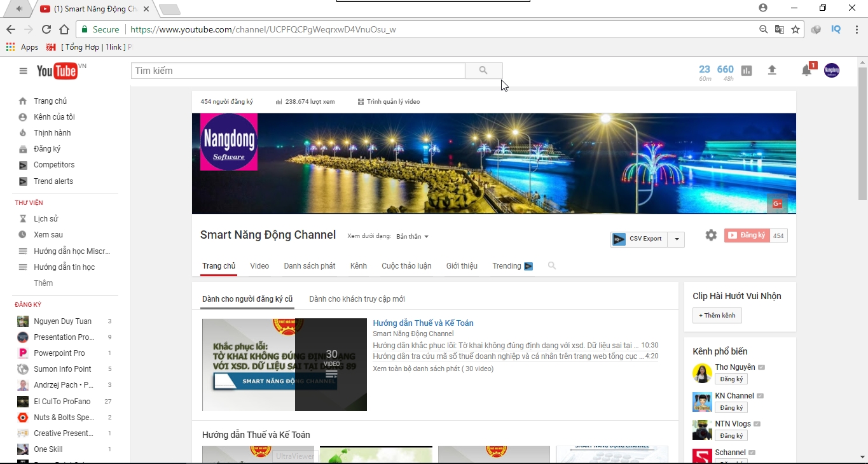
Task: Open 'Xem toàn bộ danh sách phát' link
Action: click(x=433, y=369)
